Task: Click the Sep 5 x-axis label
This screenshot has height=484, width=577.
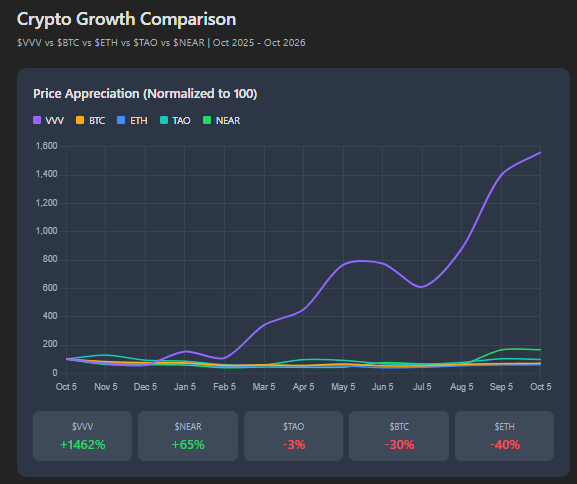Action: click(501, 387)
